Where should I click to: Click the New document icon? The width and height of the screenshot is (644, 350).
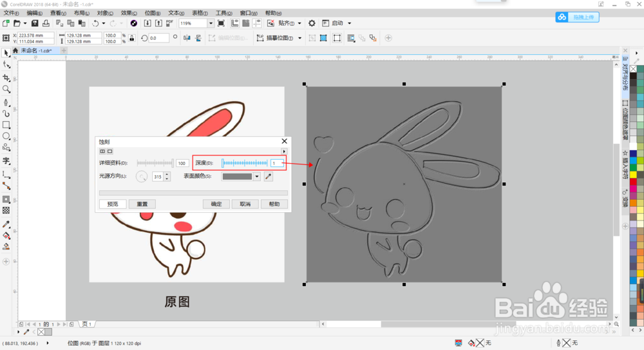(6, 23)
